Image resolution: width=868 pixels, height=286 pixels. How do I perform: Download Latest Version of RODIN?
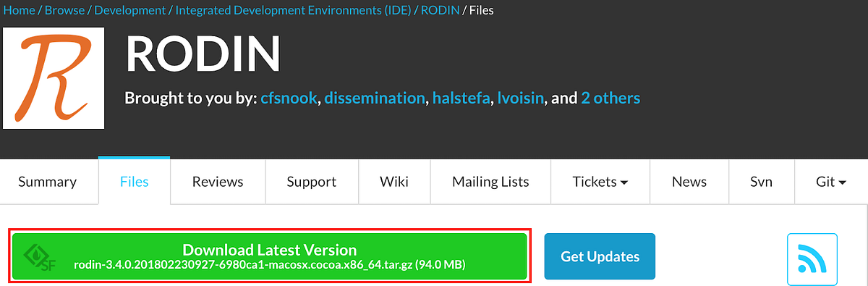click(270, 257)
